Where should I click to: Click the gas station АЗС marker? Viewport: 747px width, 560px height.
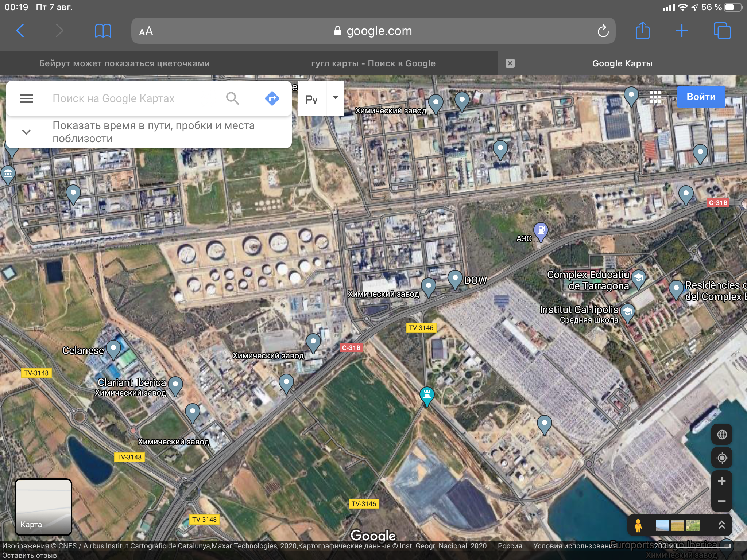541,231
